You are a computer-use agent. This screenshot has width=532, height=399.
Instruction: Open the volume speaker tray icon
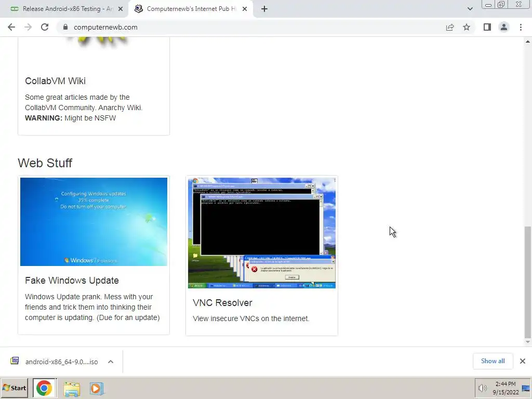[482, 388]
